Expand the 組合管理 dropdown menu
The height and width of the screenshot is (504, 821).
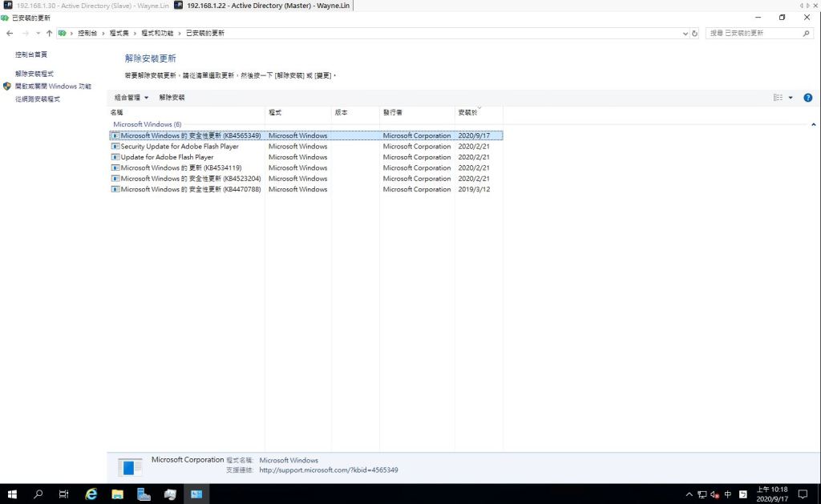click(x=131, y=97)
